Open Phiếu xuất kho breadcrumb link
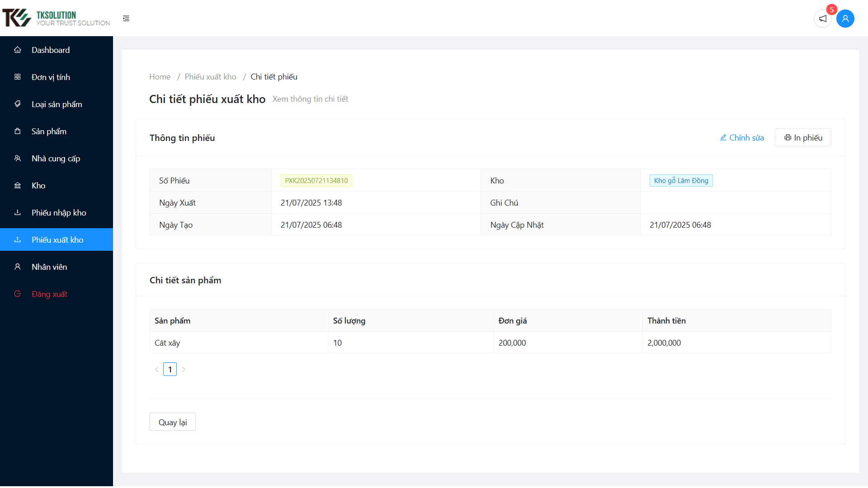Image resolution: width=868 pixels, height=488 pixels. (x=210, y=77)
